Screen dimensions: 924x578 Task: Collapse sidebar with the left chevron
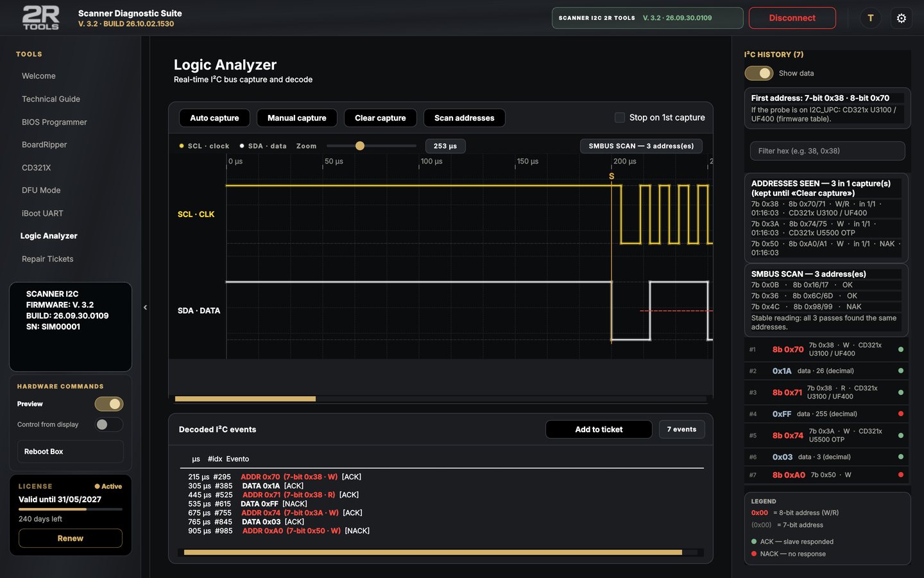(145, 307)
